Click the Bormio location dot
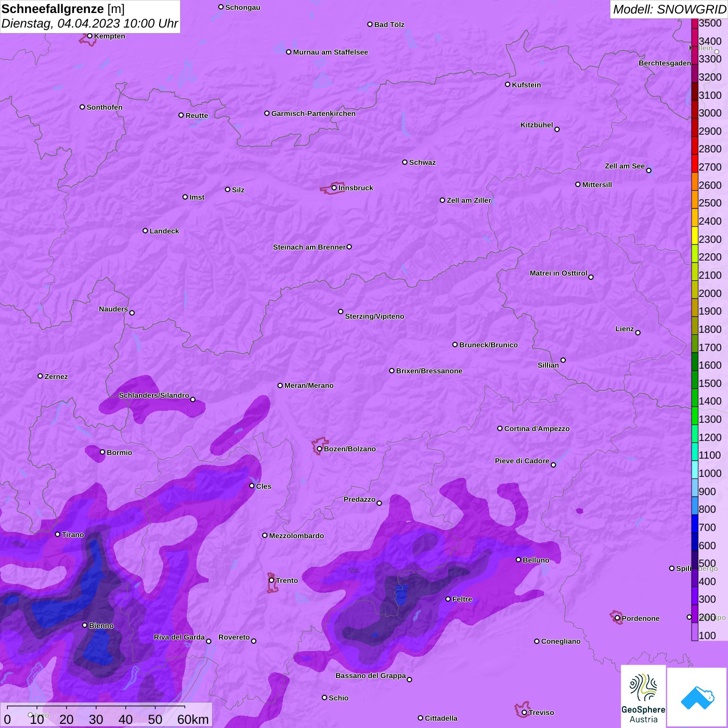This screenshot has height=728, width=728. point(102,452)
